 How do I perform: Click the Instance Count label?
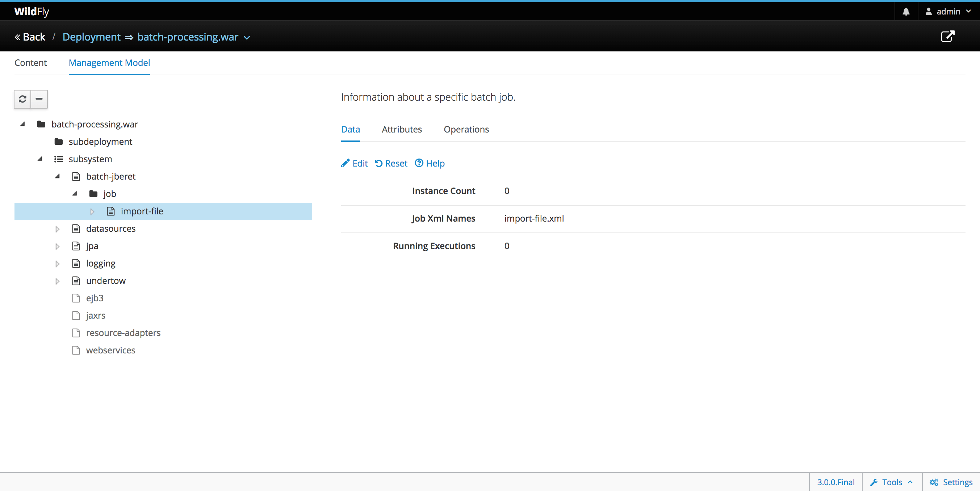pos(444,191)
